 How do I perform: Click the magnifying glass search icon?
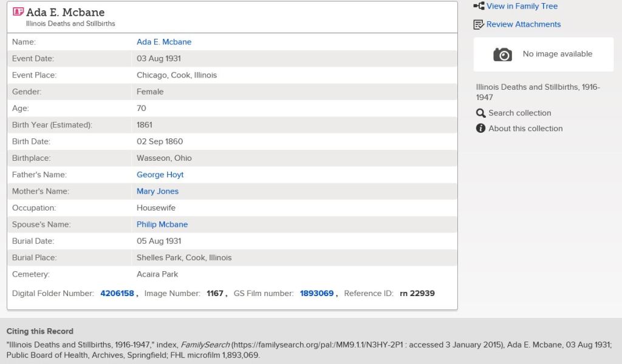tap(480, 113)
